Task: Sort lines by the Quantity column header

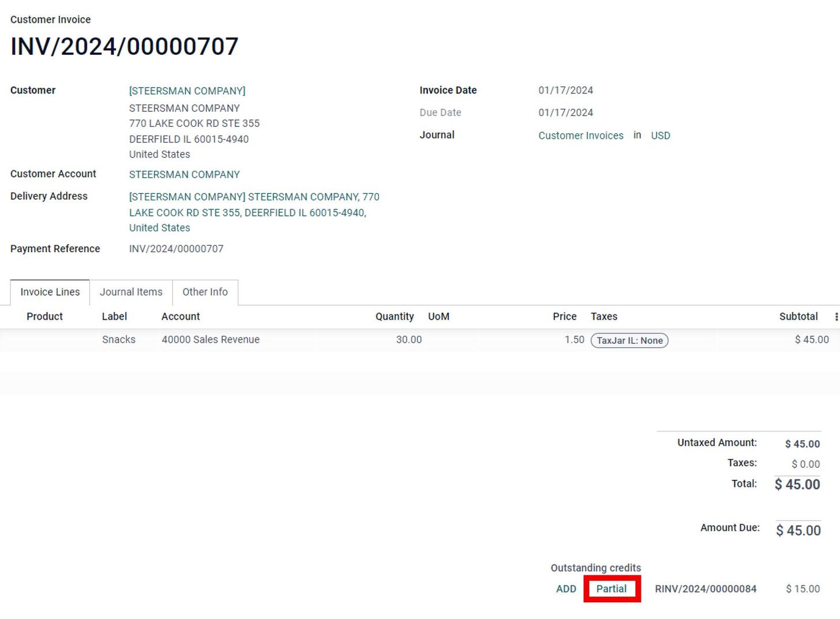Action: (394, 317)
